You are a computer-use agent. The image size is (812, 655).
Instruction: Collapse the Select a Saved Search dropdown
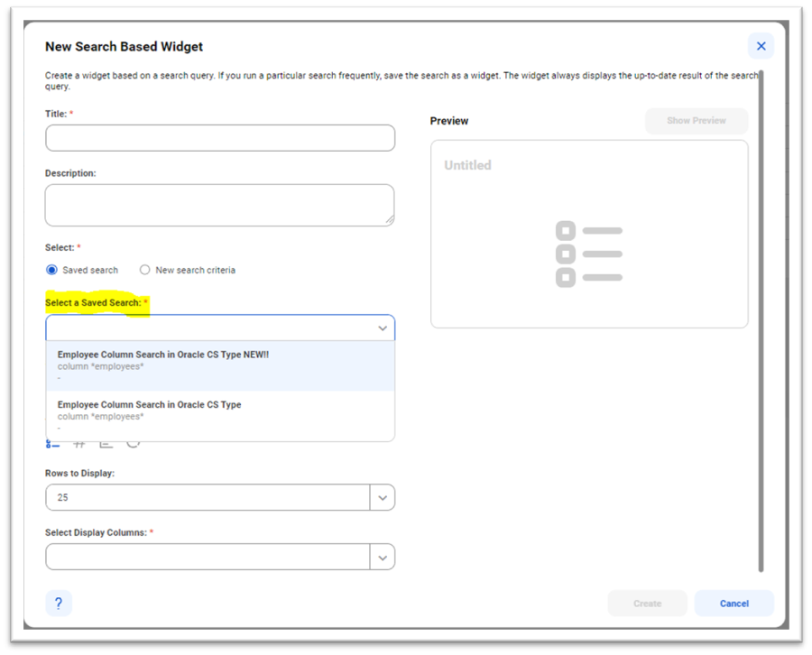pos(383,328)
